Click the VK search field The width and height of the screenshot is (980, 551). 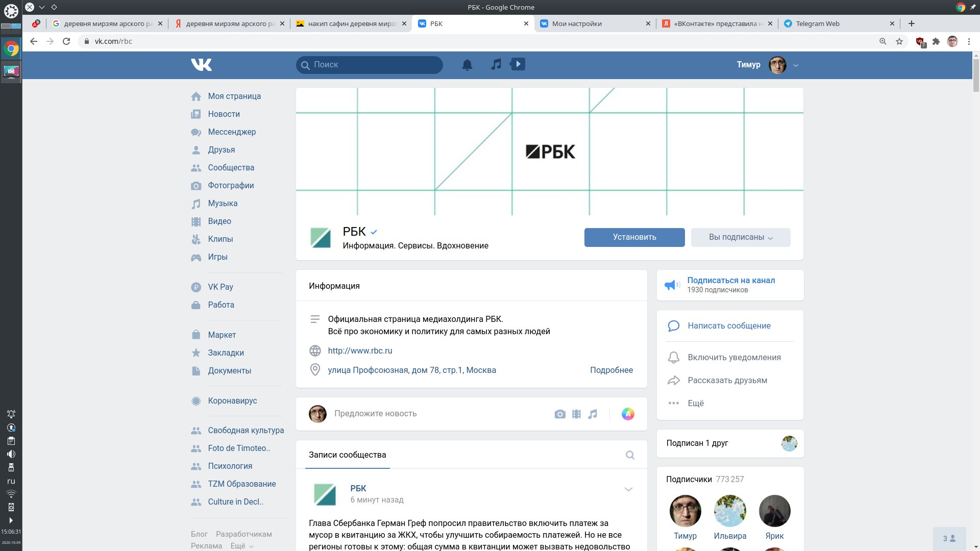[x=370, y=65]
